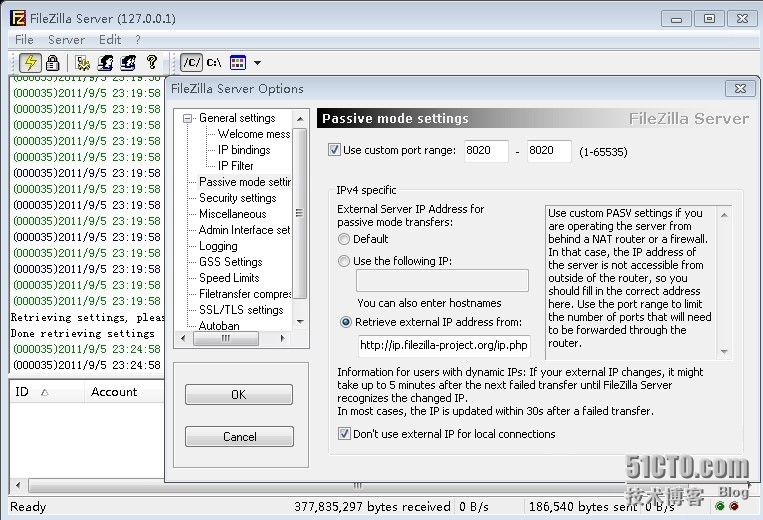Select Admin Interface settings tree item

click(x=244, y=230)
